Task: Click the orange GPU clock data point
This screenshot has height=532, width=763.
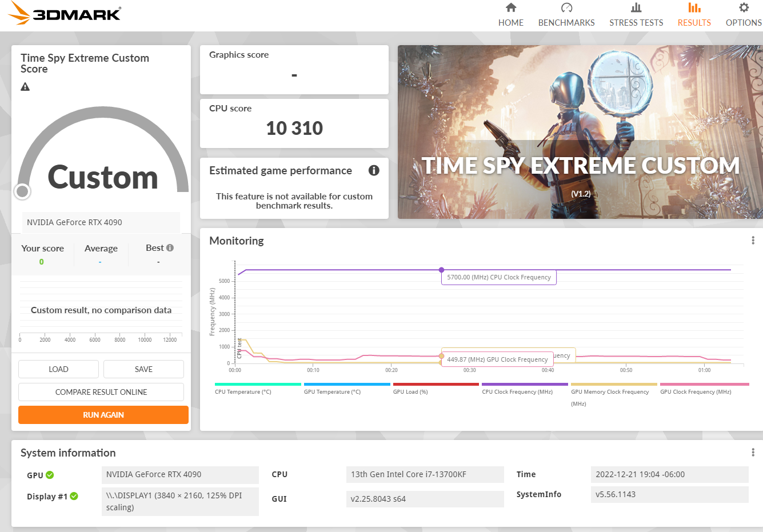Action: 441,356
